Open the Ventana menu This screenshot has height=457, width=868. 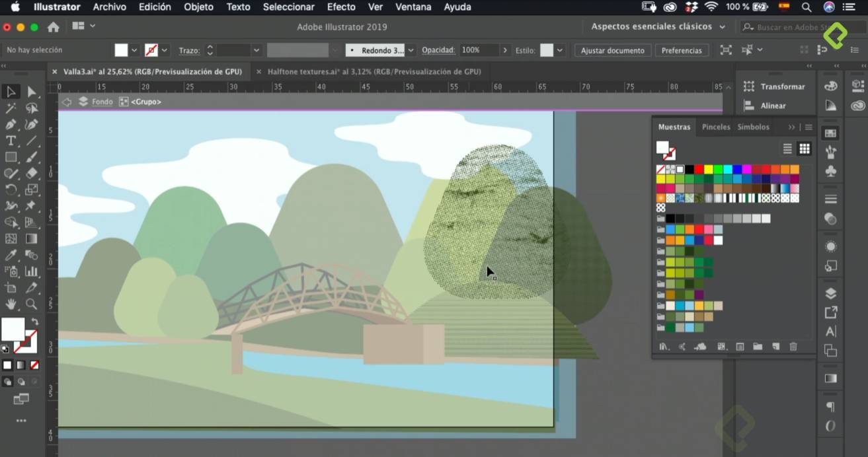pyautogui.click(x=413, y=7)
